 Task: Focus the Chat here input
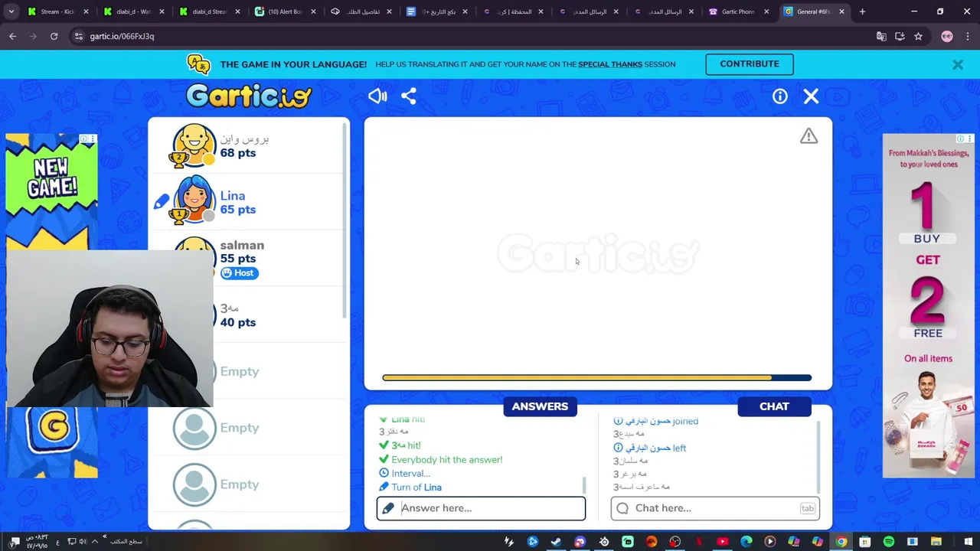[715, 508]
